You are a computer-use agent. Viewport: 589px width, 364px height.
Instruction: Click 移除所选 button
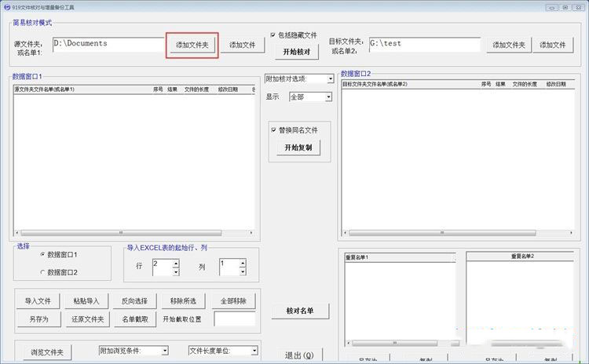pos(183,301)
